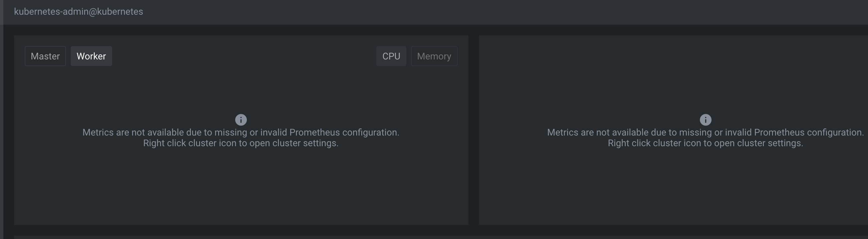The width and height of the screenshot is (868, 239).
Task: Click the Prometheus configuration warning message
Action: point(240,138)
